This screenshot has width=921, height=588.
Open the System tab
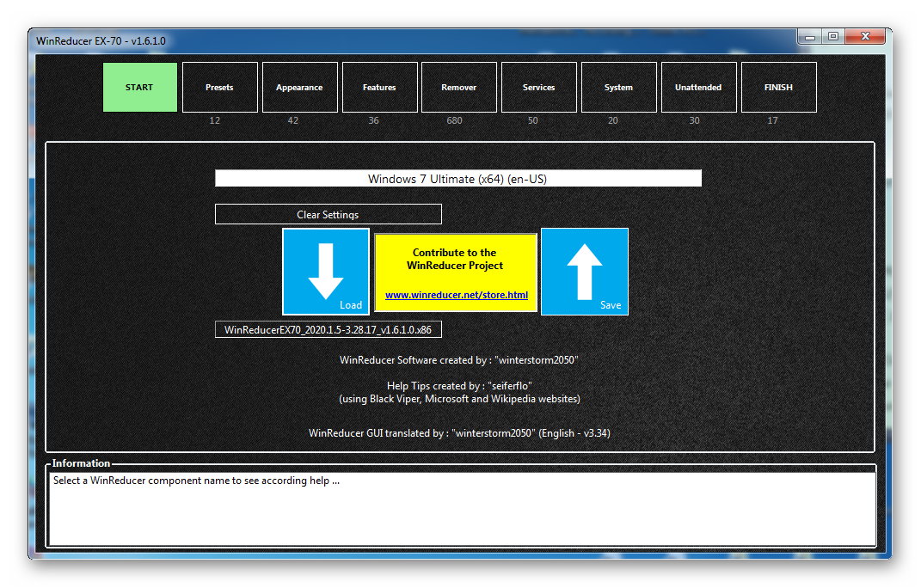coord(618,87)
